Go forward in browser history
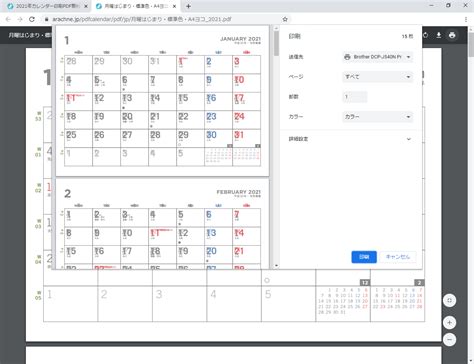The image size is (474, 364). click(x=20, y=19)
